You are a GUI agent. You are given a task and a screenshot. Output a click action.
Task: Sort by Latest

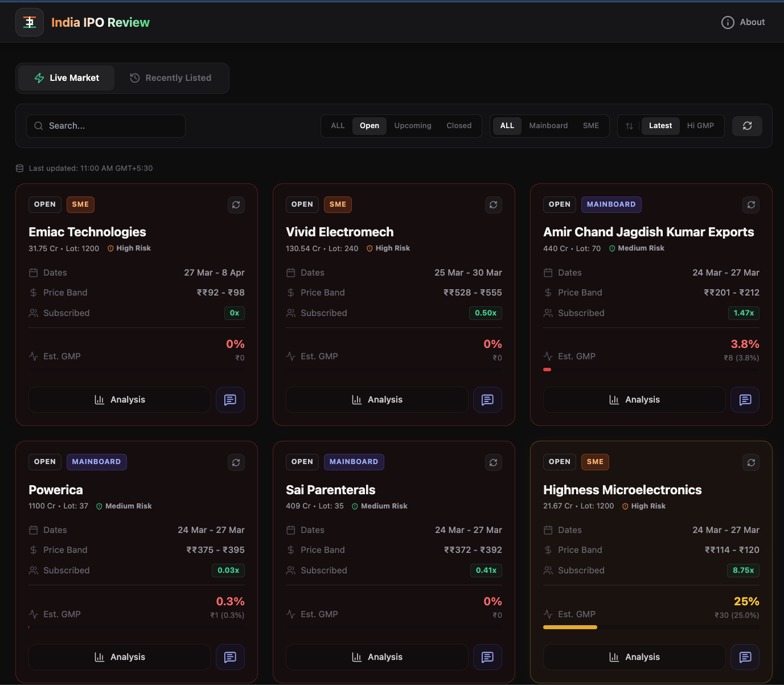click(660, 126)
